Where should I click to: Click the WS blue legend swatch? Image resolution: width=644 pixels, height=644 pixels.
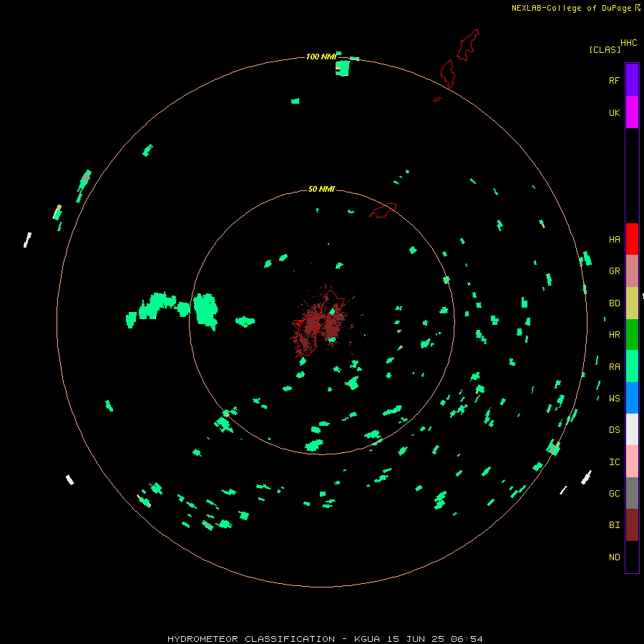point(632,398)
